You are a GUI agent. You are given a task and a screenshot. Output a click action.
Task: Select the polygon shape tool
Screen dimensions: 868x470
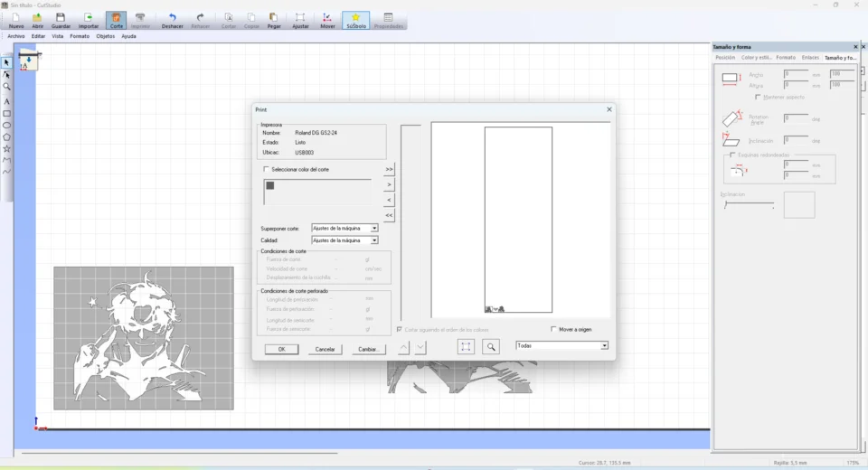[x=6, y=136]
